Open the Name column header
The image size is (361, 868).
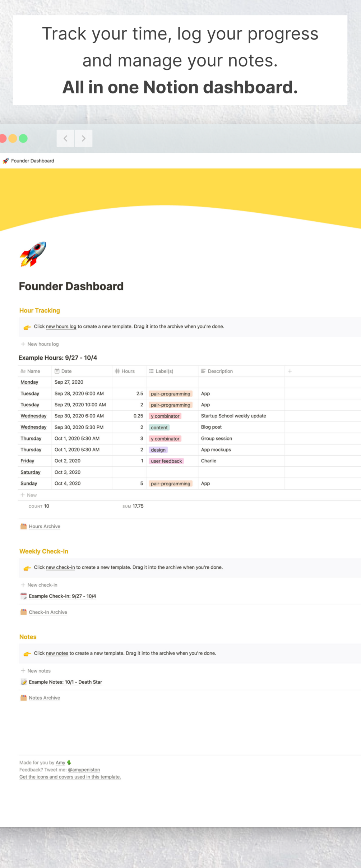point(35,371)
